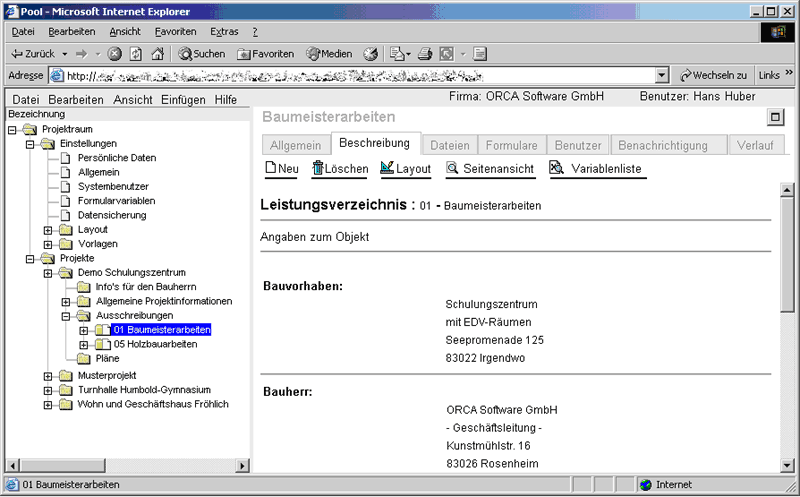Click the browser history icon
The width and height of the screenshot is (800, 497).
(x=371, y=54)
